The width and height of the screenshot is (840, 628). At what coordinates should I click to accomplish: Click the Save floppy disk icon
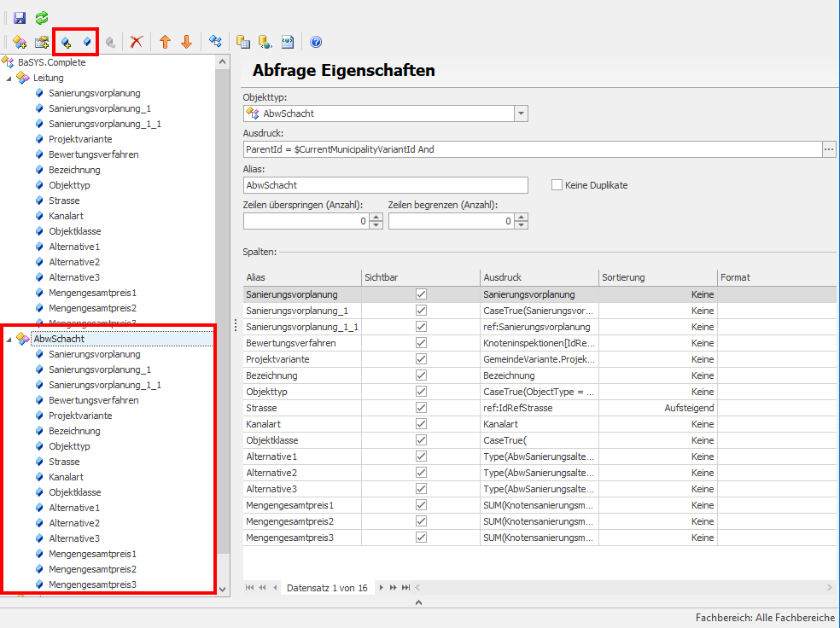click(20, 18)
